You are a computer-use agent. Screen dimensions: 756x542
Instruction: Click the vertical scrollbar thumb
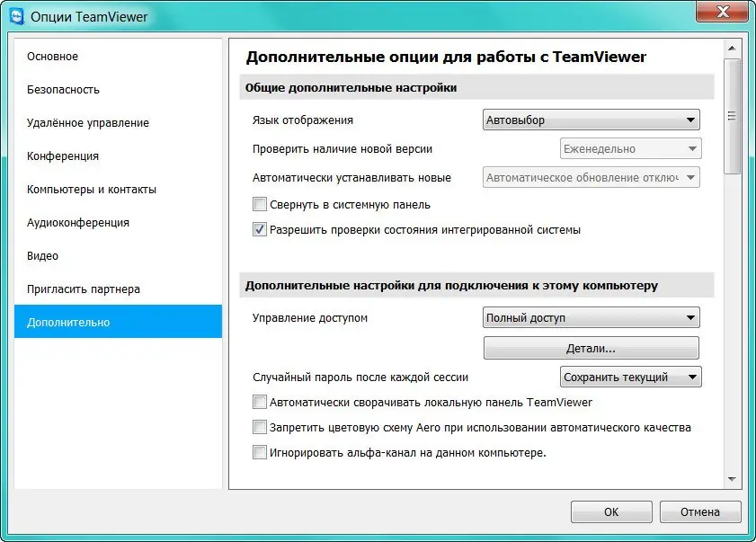click(732, 116)
